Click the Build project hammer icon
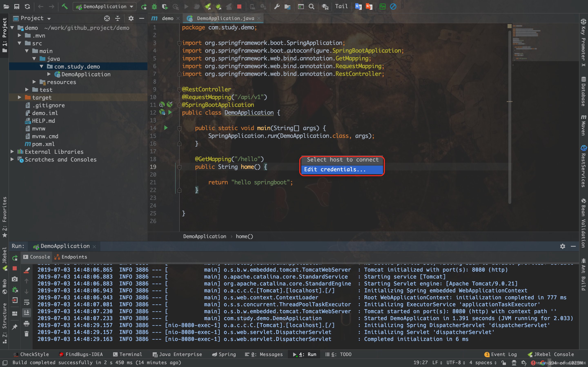This screenshot has height=367, width=588. pyautogui.click(x=65, y=7)
